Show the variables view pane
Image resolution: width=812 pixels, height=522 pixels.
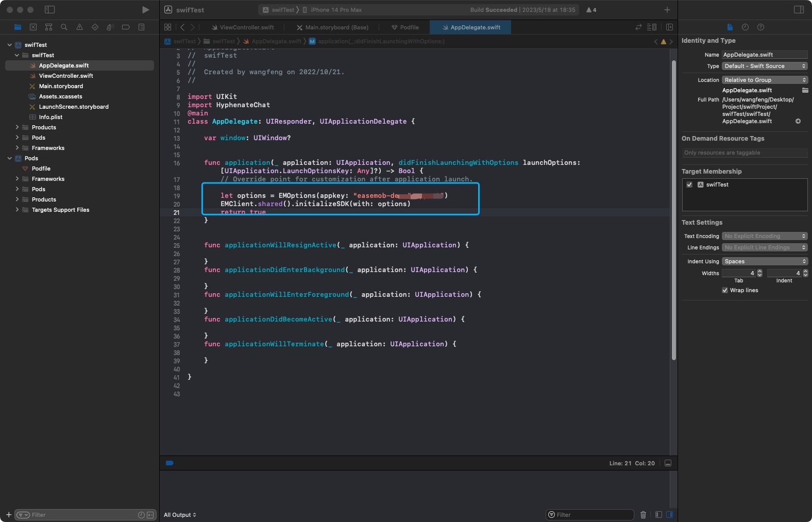[x=658, y=515]
